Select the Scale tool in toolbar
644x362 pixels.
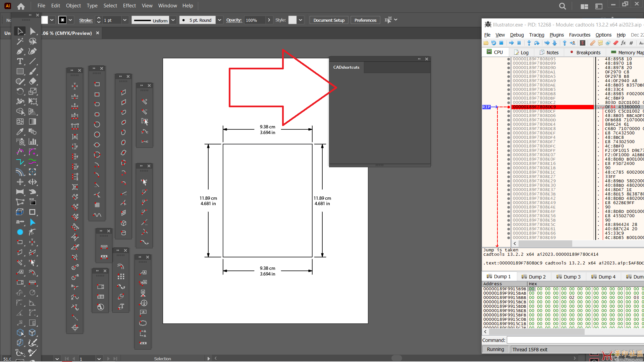pyautogui.click(x=33, y=91)
